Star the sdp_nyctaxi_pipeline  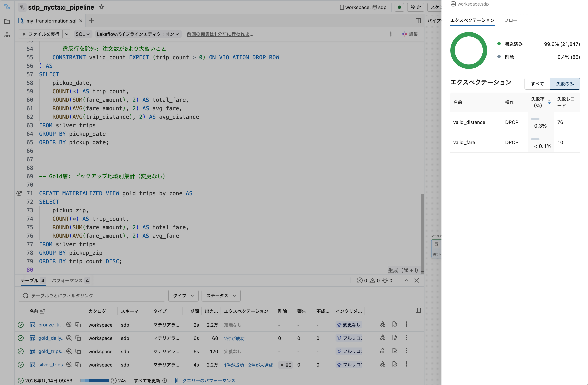click(102, 7)
